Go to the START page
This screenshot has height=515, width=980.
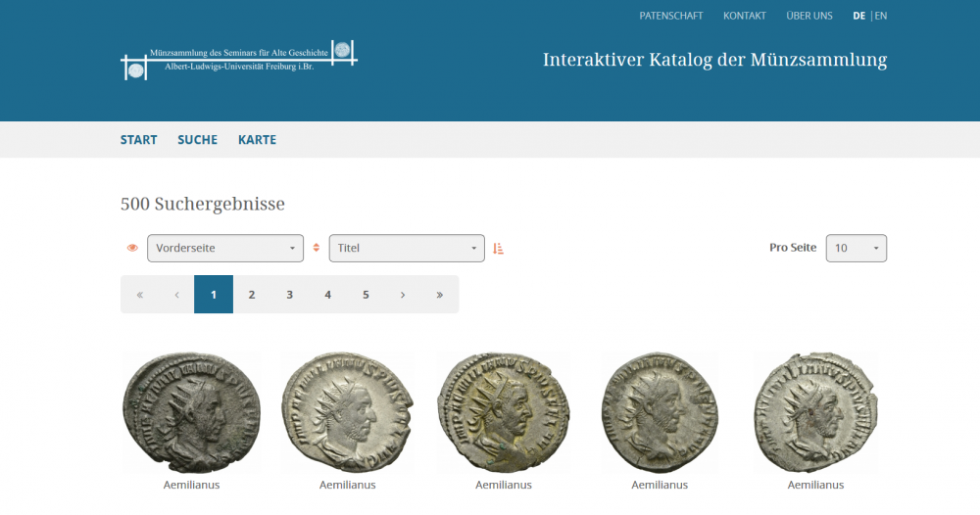click(x=138, y=140)
